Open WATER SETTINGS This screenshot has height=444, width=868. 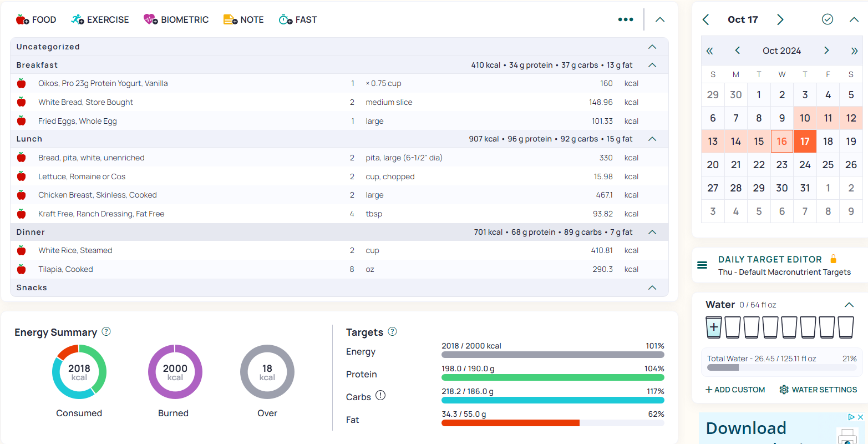[818, 390]
